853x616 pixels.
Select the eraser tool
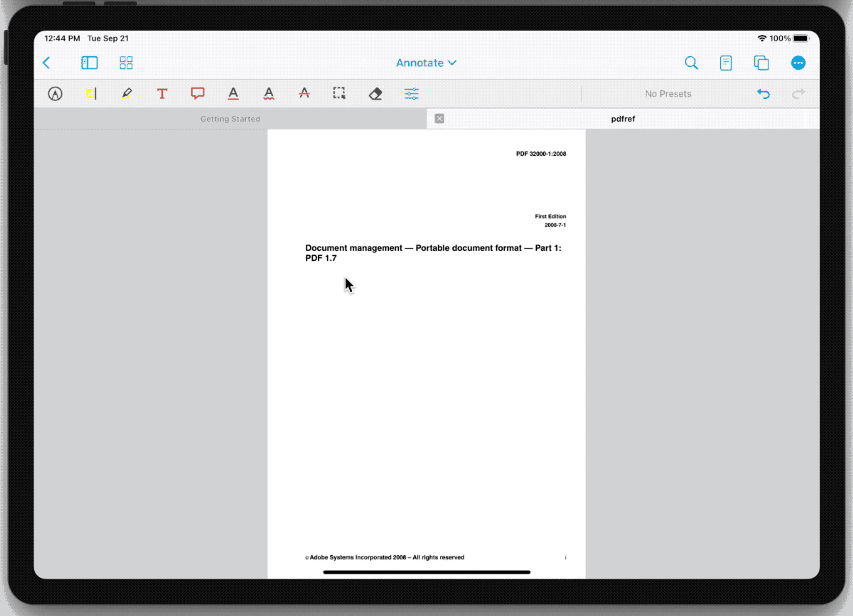click(375, 93)
